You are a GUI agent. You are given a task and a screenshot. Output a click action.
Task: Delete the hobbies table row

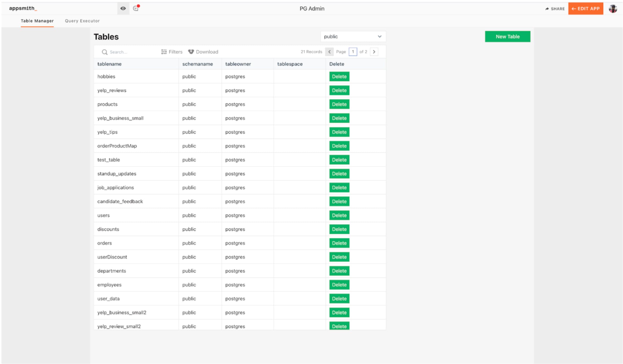click(339, 77)
